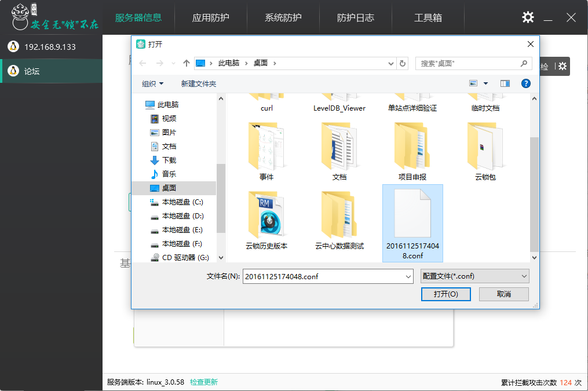Click the 检查更新 link
Screen dimensions: 588x391
pos(203,382)
